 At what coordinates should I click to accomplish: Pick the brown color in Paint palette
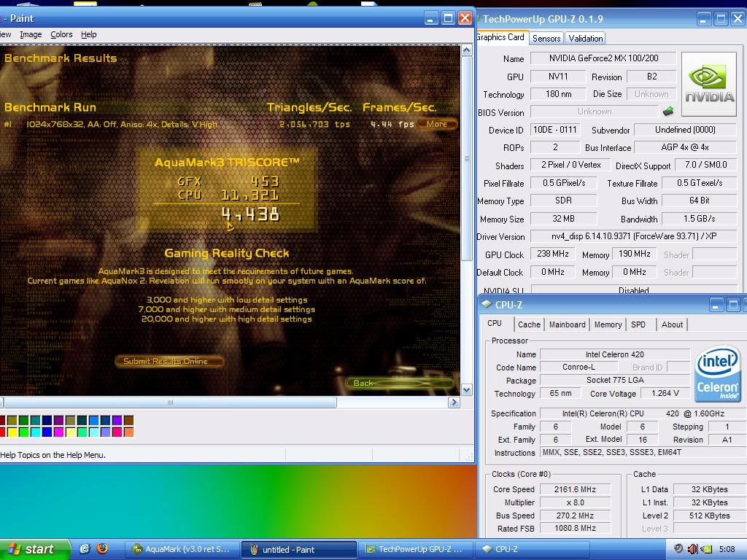(x=128, y=420)
